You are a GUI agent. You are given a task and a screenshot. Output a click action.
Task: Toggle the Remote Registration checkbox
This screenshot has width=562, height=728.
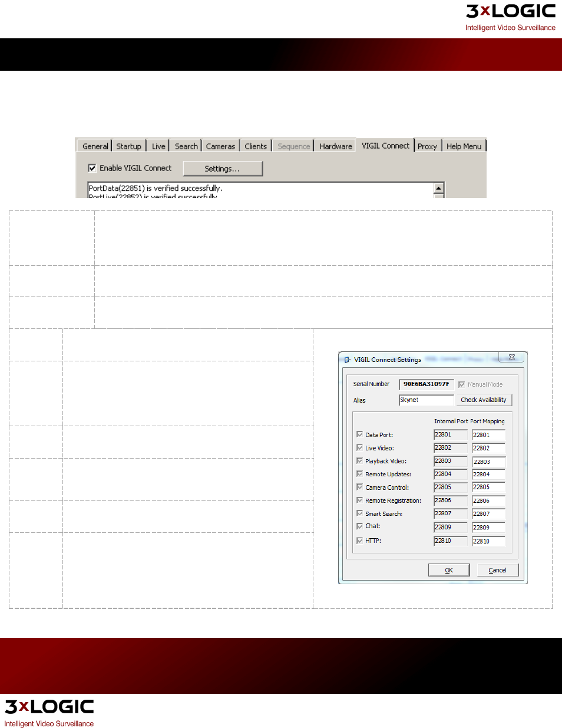pyautogui.click(x=359, y=500)
